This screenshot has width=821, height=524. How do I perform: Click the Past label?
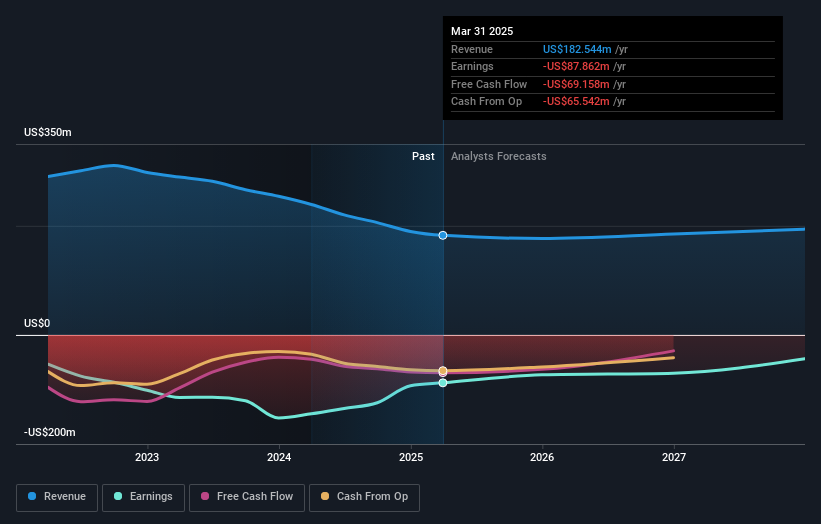click(x=423, y=157)
